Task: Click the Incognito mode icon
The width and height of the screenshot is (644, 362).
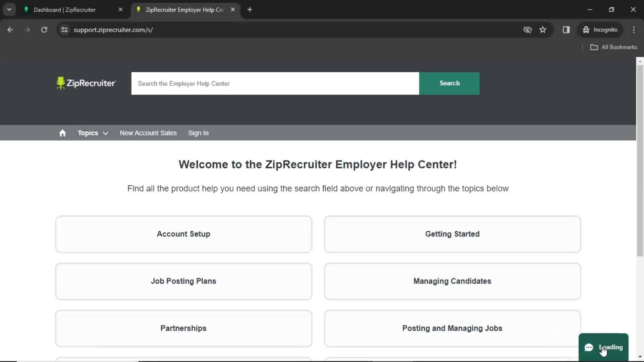Action: 587,29
